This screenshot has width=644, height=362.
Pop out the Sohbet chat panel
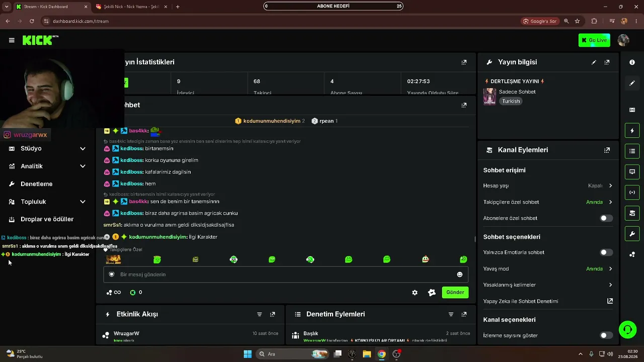[464, 105]
